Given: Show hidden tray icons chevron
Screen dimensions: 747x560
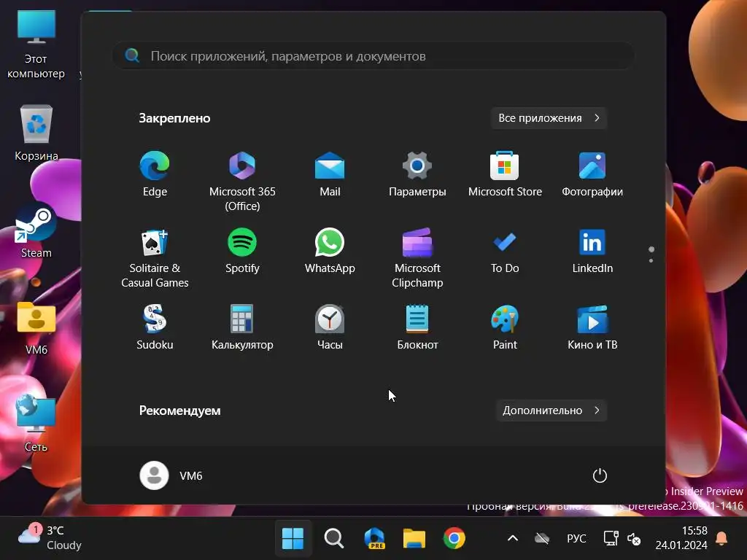Looking at the screenshot, I should pyautogui.click(x=513, y=539).
